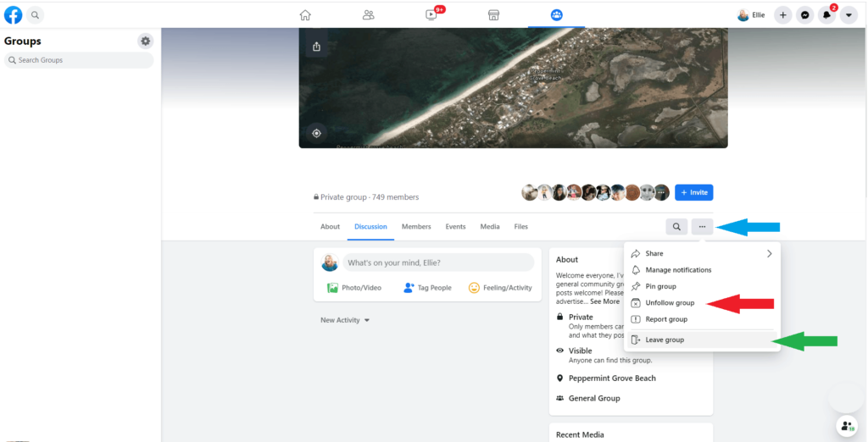Screen dimensions: 868x442
Task: Click the new message contacts icon
Action: click(847, 426)
